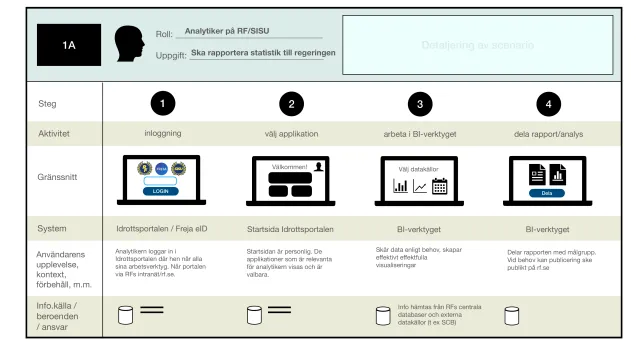This screenshot has height=360, width=640.
Task: Click the chart document icon above Dela
Action: click(x=558, y=174)
